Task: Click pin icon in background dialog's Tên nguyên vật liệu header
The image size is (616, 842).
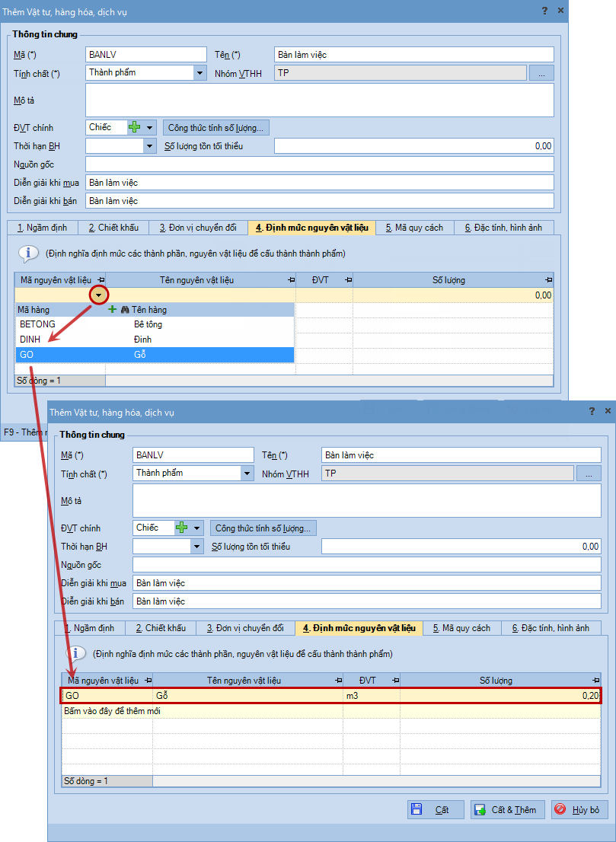Action: [x=290, y=280]
